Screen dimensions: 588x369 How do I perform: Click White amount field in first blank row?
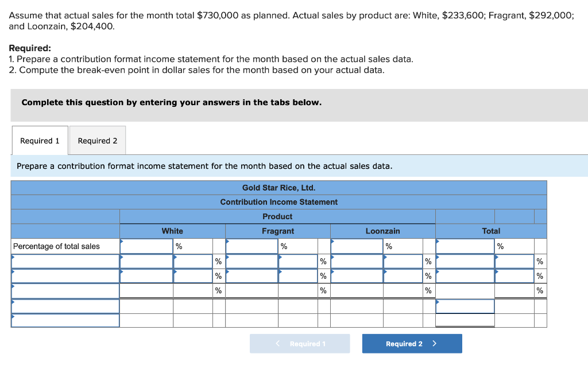coord(146,261)
